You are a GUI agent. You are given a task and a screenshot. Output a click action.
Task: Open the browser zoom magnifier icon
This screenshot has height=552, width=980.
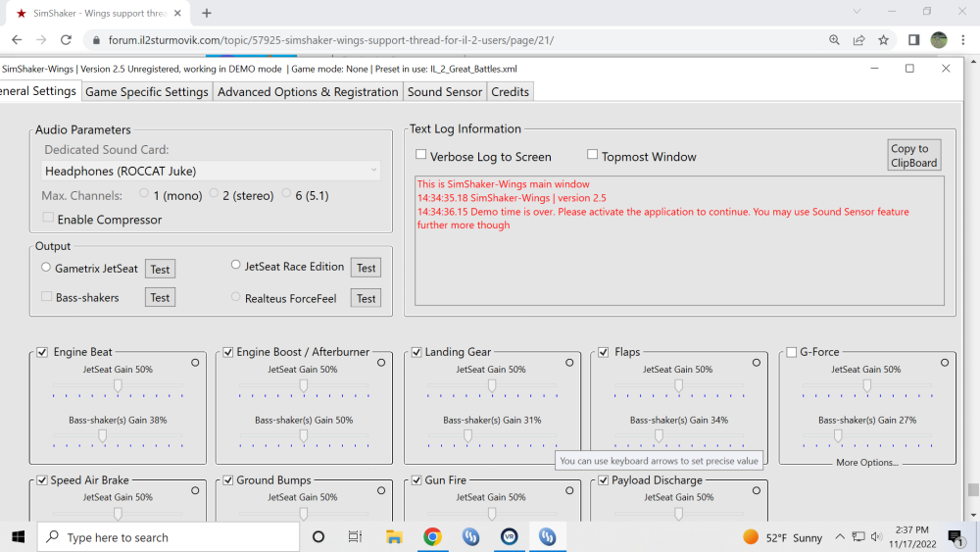(x=834, y=40)
